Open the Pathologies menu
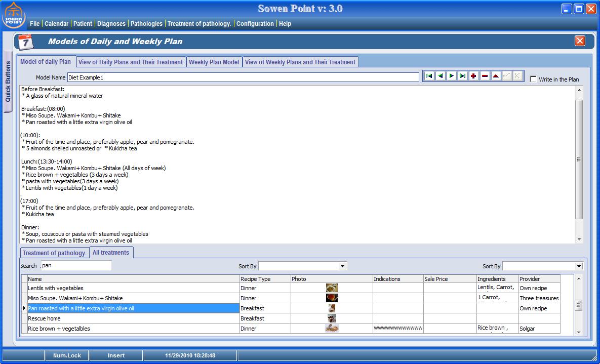This screenshot has height=364, width=600. tap(146, 24)
